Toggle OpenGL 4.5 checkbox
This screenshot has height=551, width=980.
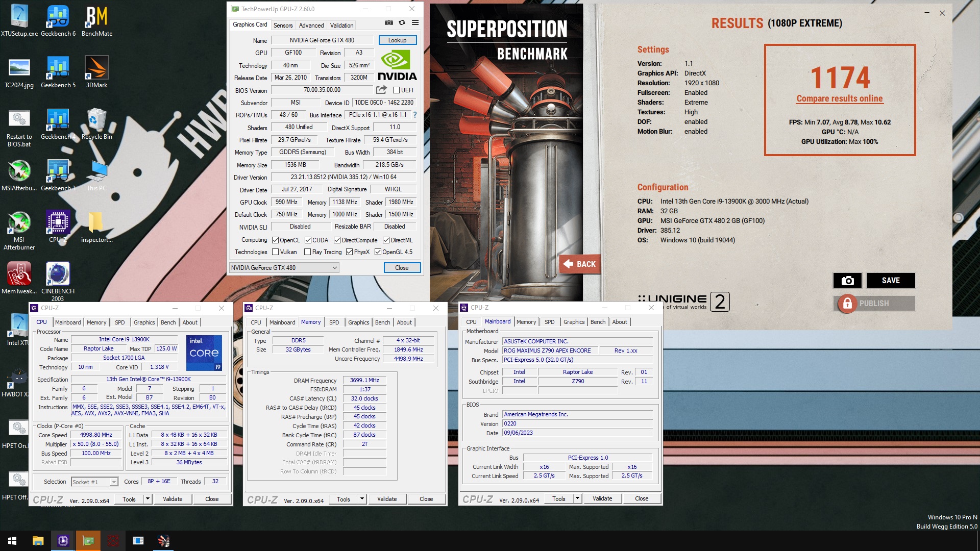(378, 252)
